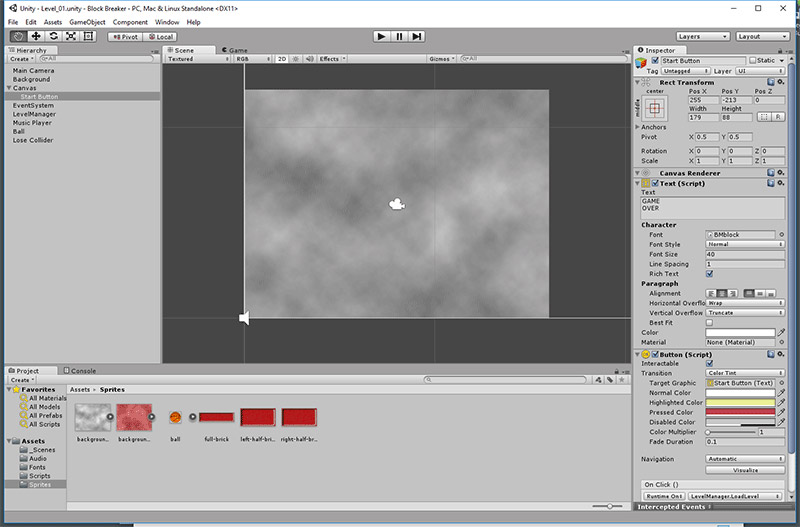
Task: Select the Rotate tool
Action: (53, 36)
